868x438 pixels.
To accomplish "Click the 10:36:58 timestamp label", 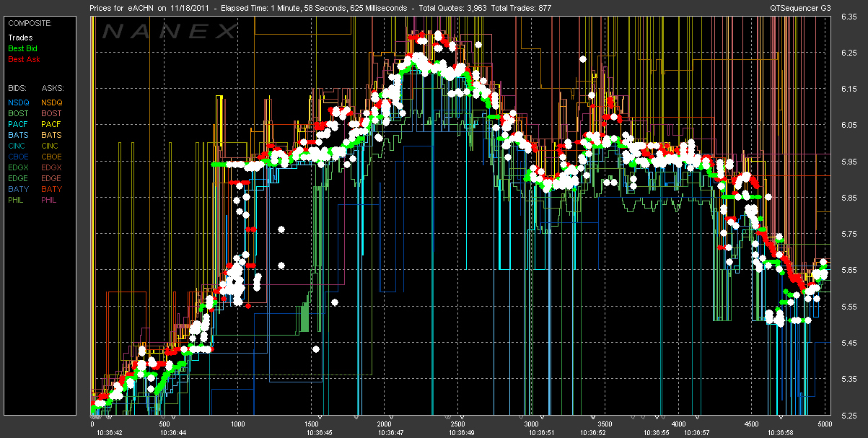I will [782, 432].
